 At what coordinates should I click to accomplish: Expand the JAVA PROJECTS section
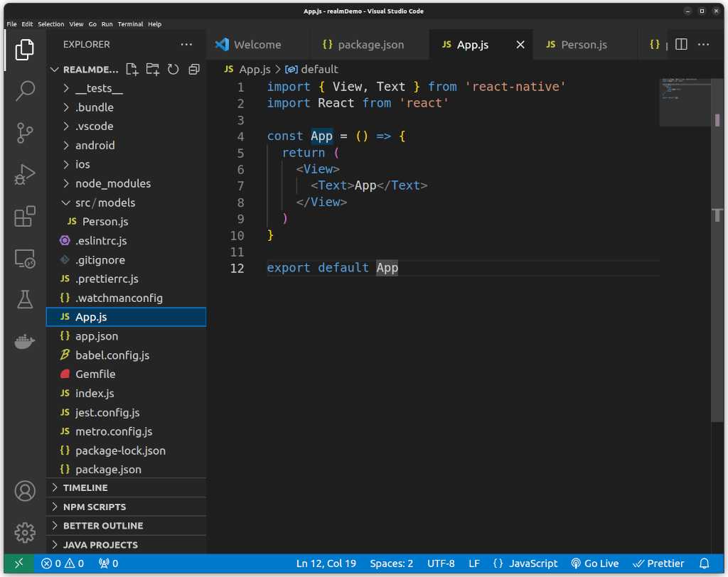[x=127, y=545]
